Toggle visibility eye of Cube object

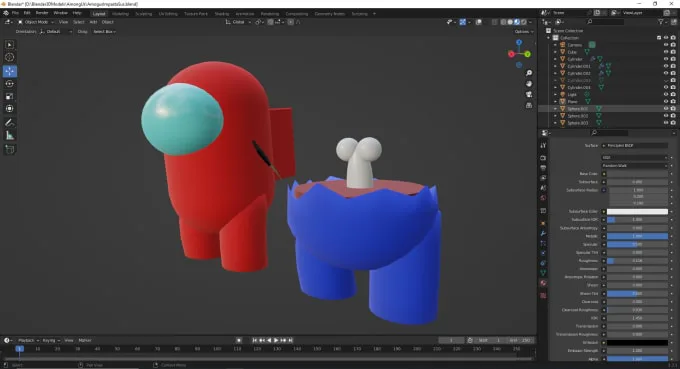pos(666,52)
